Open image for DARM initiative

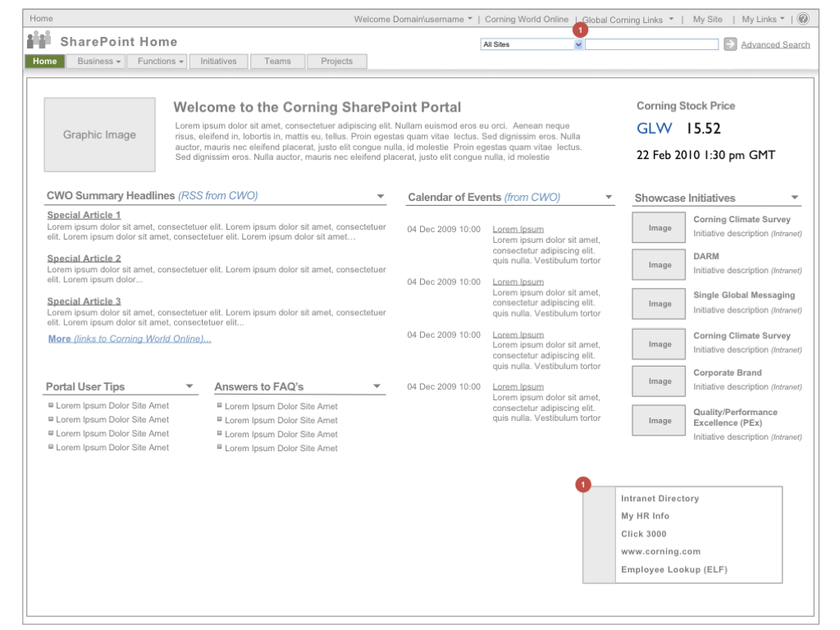pyautogui.click(x=659, y=265)
